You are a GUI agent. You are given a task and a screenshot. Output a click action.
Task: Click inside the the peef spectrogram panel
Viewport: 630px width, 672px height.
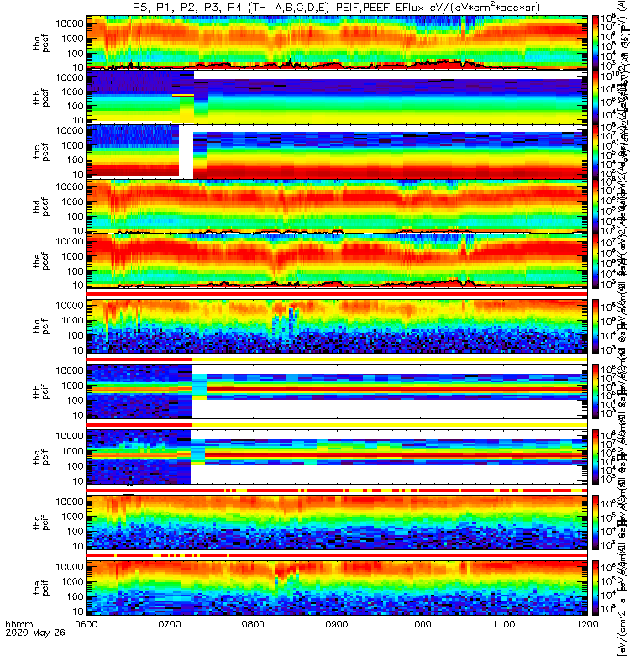pyautogui.click(x=337, y=260)
